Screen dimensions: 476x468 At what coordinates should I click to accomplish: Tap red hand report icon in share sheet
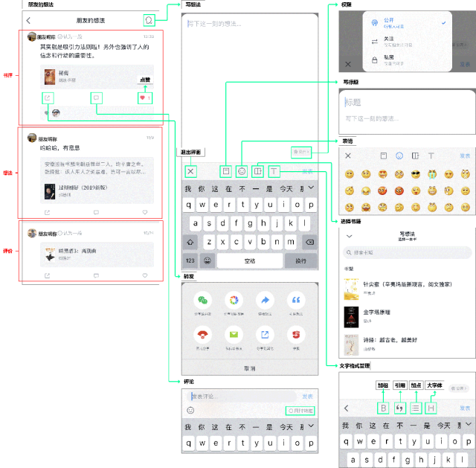click(296, 335)
